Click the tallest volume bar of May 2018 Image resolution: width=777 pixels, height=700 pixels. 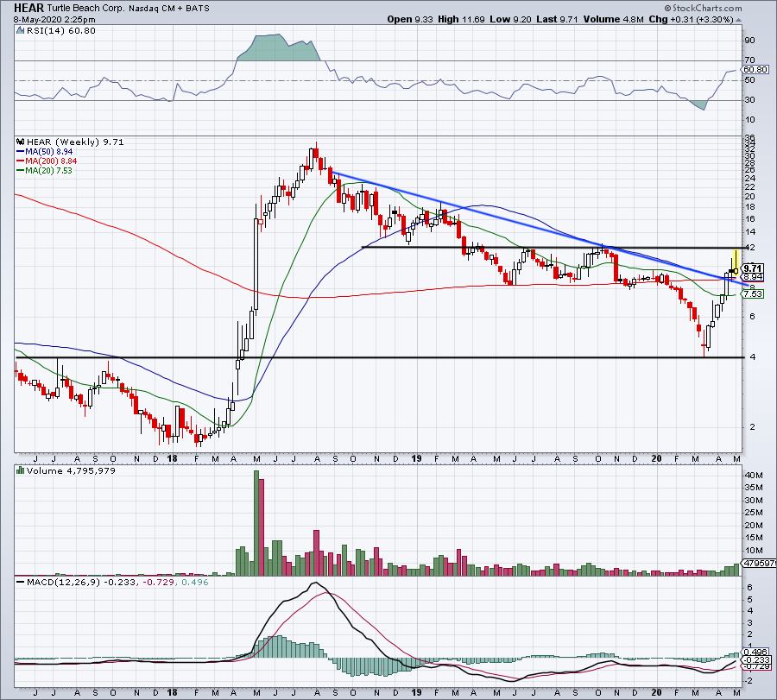click(x=256, y=523)
